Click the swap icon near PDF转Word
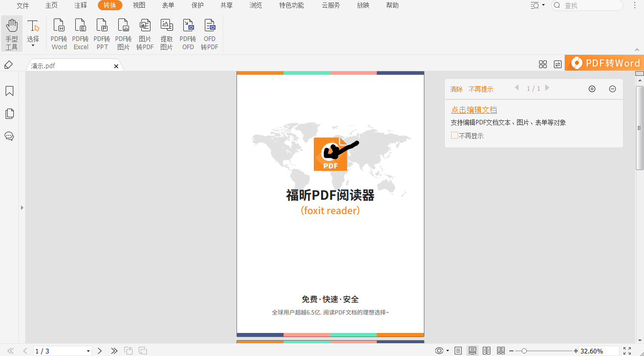The height and width of the screenshot is (356, 644). point(557,64)
